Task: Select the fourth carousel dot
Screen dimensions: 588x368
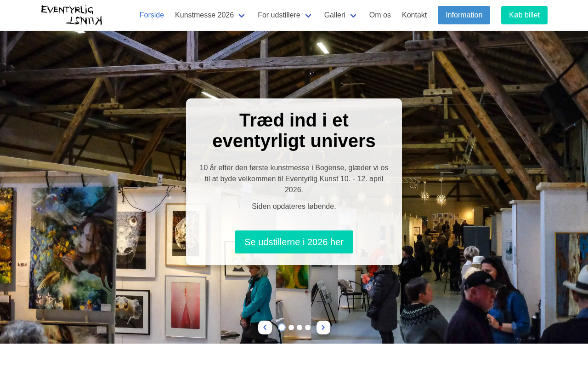Action: click(x=308, y=328)
